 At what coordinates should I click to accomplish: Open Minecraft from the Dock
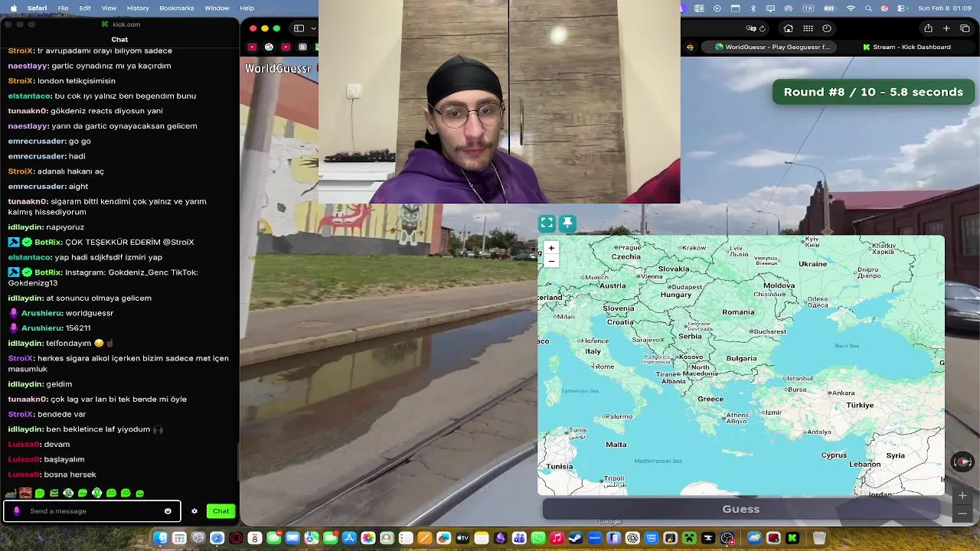(689, 538)
